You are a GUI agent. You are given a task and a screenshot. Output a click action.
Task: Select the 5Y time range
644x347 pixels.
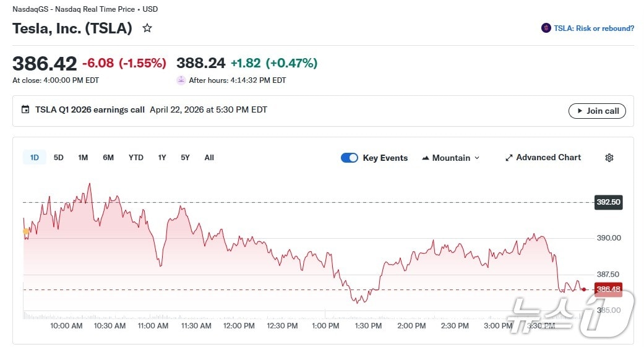click(186, 158)
